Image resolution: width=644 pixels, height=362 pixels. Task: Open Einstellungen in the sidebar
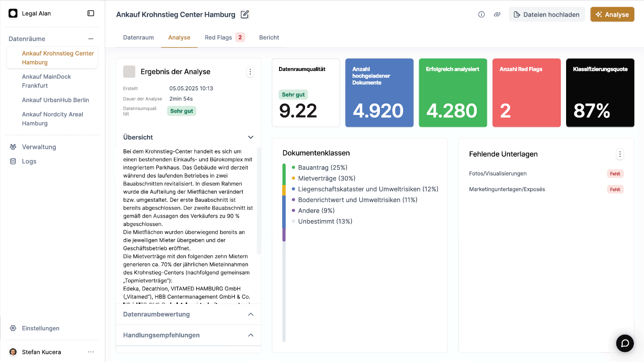pyautogui.click(x=40, y=328)
